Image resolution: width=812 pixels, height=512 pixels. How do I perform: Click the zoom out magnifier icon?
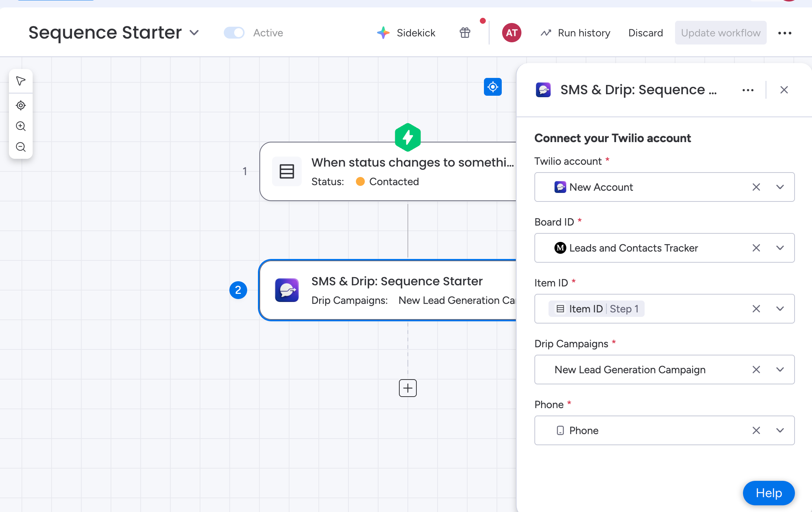21,147
